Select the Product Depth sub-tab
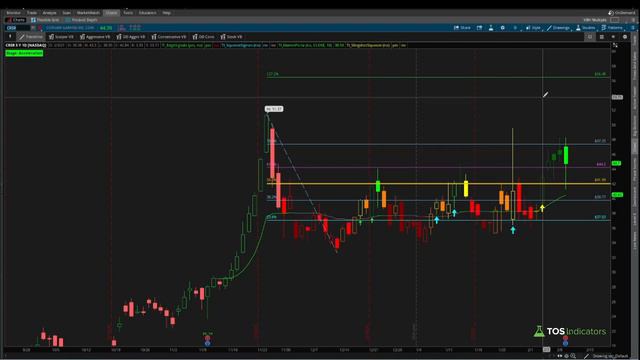Image resolution: width=640 pixels, height=360 pixels. [82, 20]
